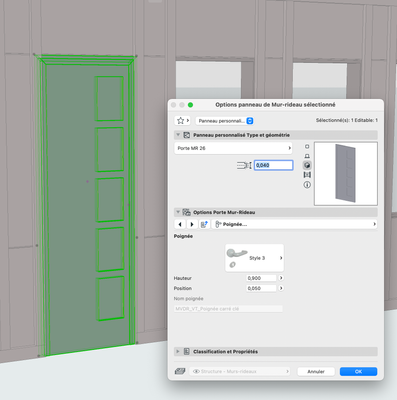Click the thickness field showing 0,040
The image size is (397, 400).
coord(274,165)
